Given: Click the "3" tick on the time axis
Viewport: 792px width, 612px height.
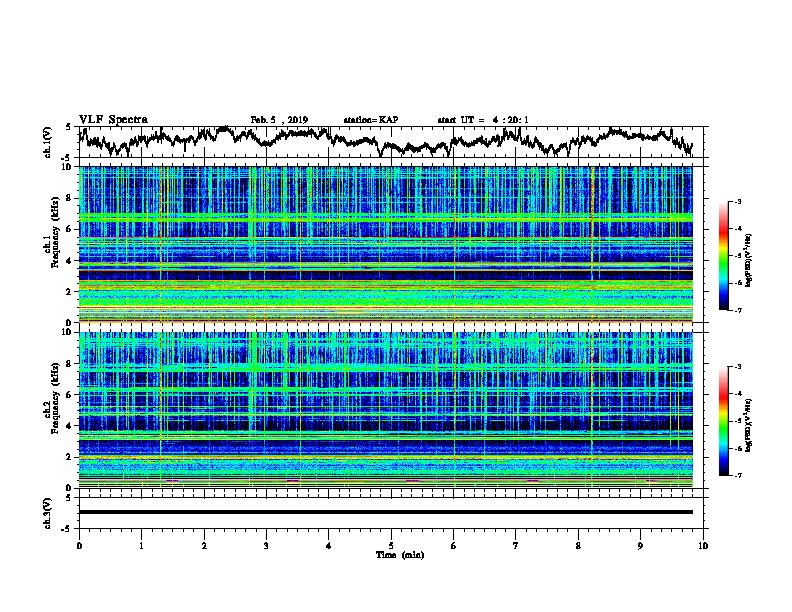Looking at the screenshot, I should coord(266,546).
